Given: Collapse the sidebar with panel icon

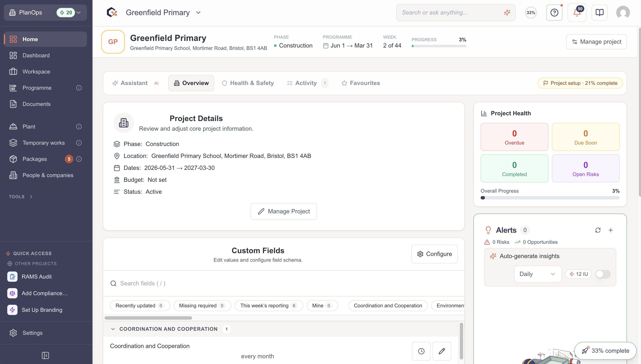Looking at the screenshot, I should pyautogui.click(x=45, y=355).
